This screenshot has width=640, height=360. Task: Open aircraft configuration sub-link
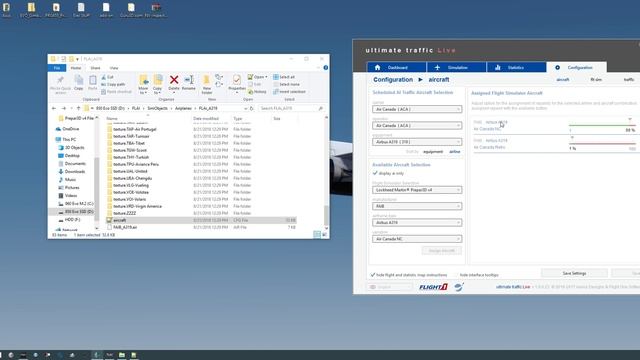pos(562,80)
